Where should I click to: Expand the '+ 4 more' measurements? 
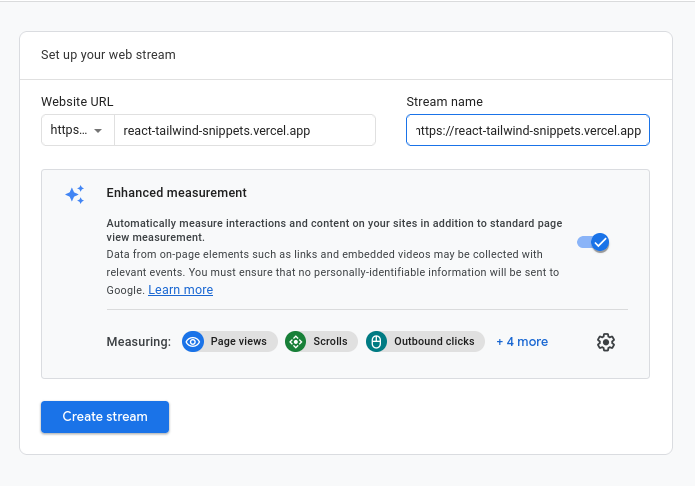click(x=522, y=342)
